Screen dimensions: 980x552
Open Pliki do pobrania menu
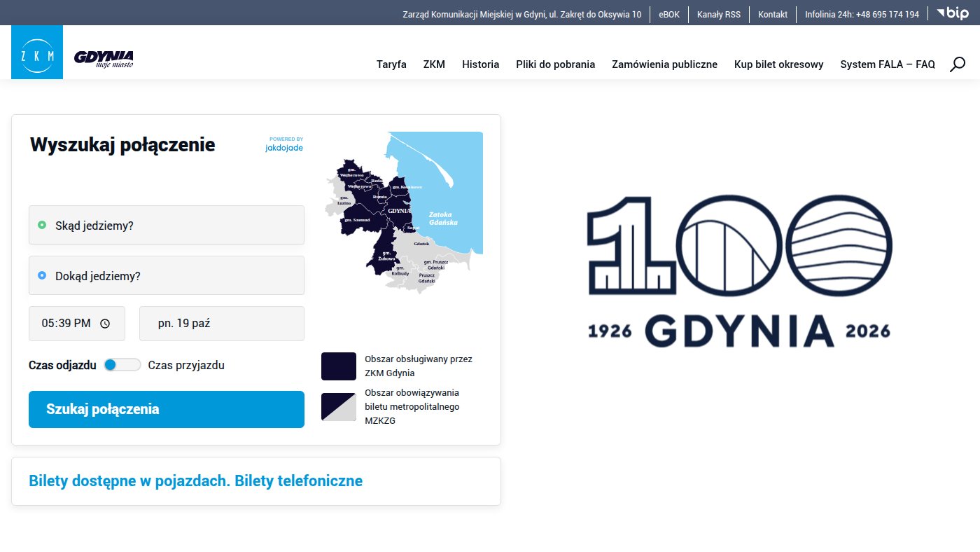[556, 64]
